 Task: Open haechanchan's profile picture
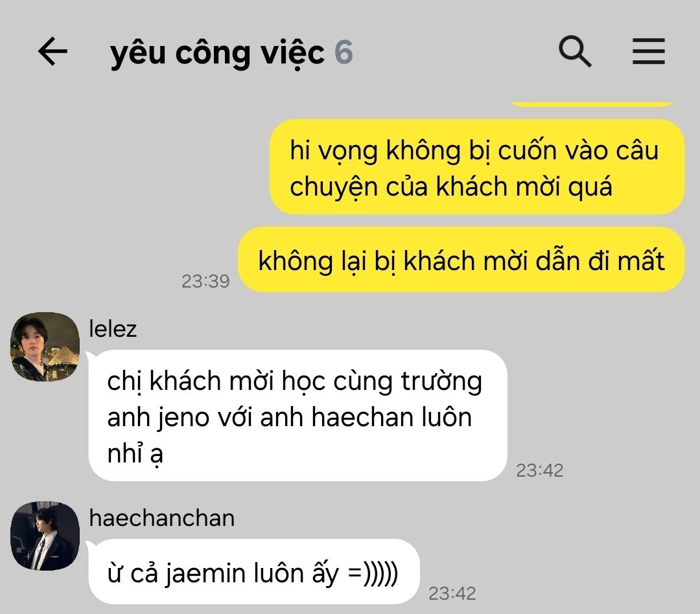click(x=45, y=536)
